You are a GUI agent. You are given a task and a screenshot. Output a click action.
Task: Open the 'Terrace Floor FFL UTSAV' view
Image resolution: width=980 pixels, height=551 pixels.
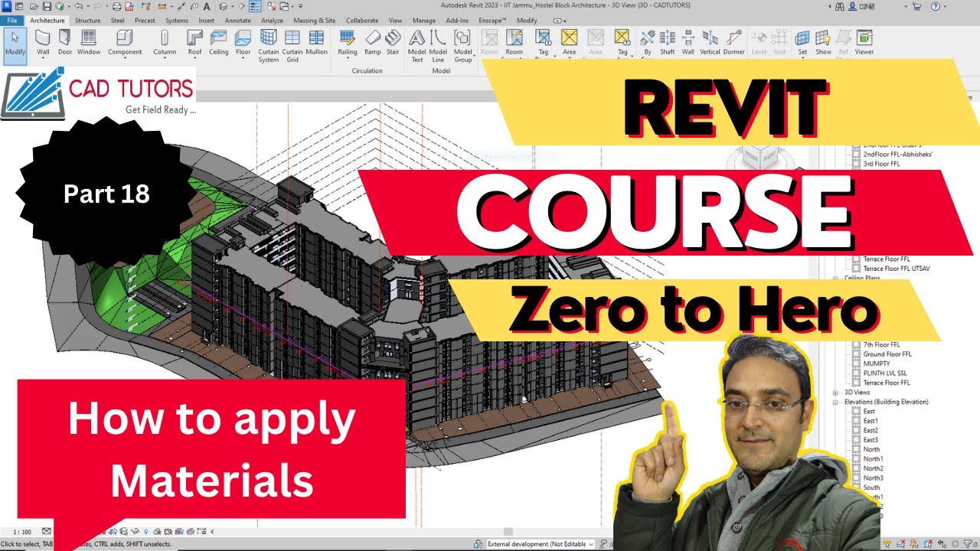(x=897, y=269)
